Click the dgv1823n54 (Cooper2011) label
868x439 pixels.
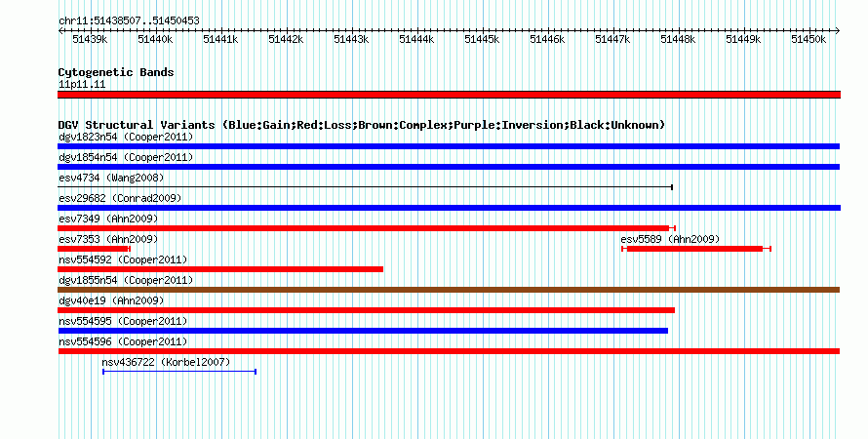tap(126, 137)
